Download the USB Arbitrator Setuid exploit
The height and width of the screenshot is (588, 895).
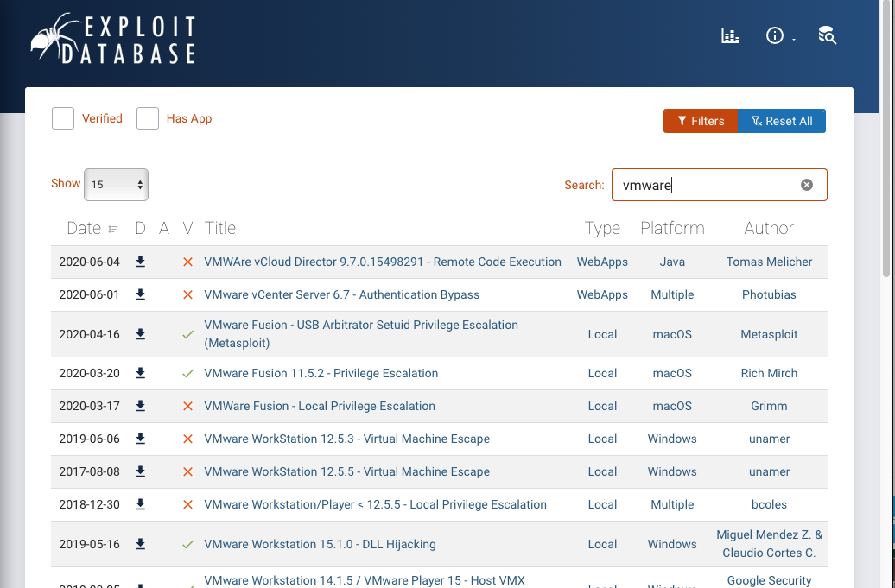(x=141, y=334)
